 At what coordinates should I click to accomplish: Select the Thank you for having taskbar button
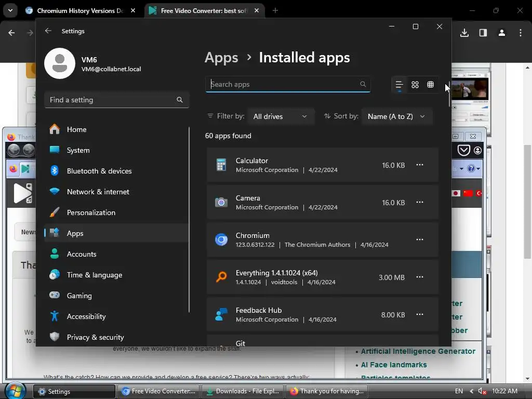(327, 391)
